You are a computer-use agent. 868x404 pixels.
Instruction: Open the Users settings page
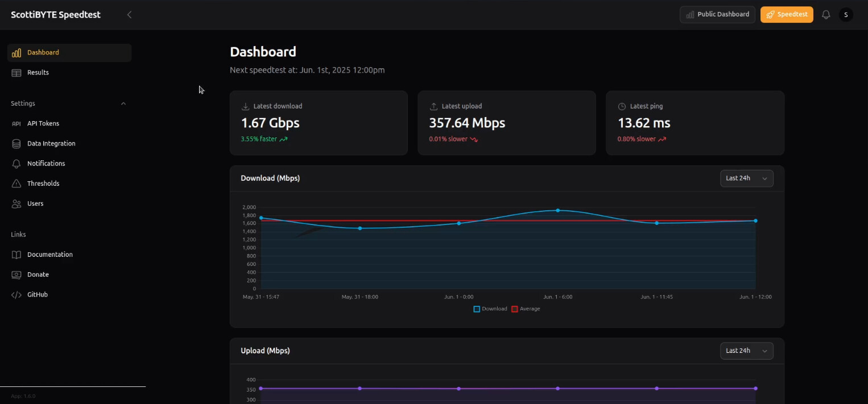[x=69, y=203]
